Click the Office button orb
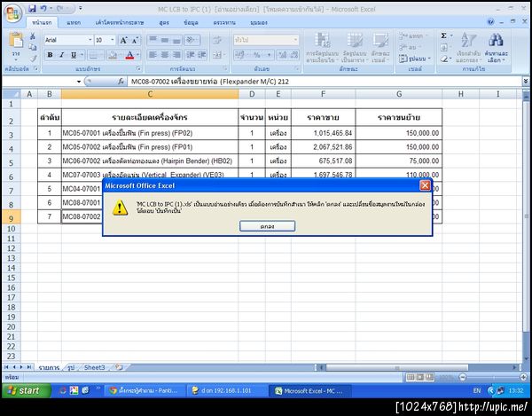 (x=13, y=13)
